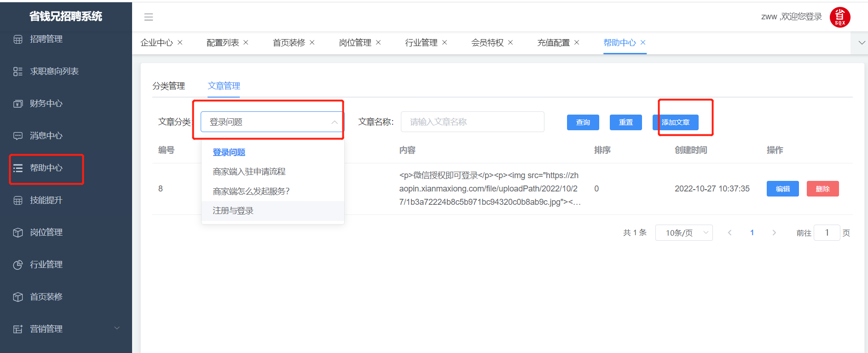Close the 会员特权 tab
The width and height of the screenshot is (868, 353).
pyautogui.click(x=510, y=42)
